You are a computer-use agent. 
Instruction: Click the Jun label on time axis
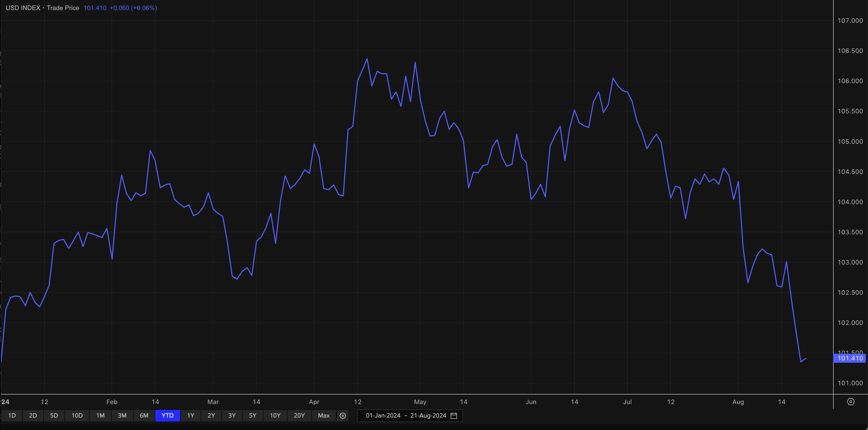(x=531, y=402)
